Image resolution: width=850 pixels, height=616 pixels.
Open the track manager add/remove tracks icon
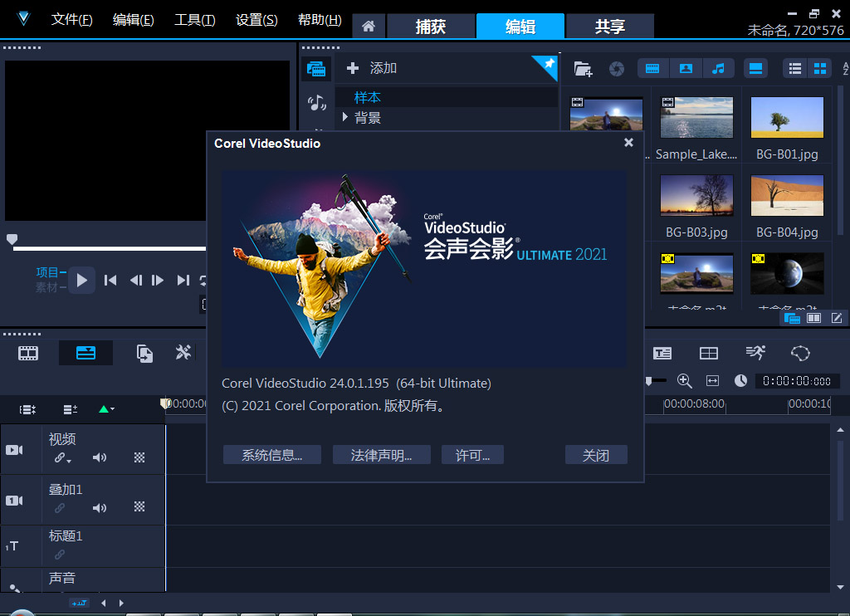(71, 409)
